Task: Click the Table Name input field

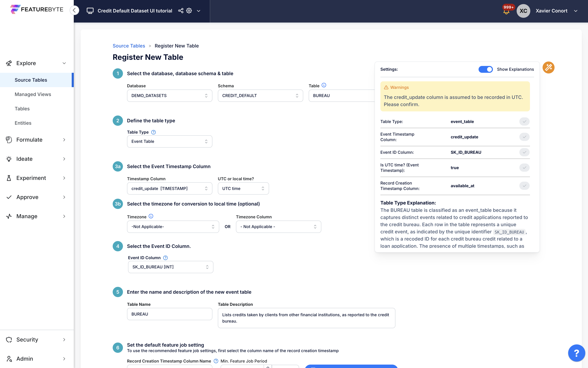Action: click(x=170, y=314)
